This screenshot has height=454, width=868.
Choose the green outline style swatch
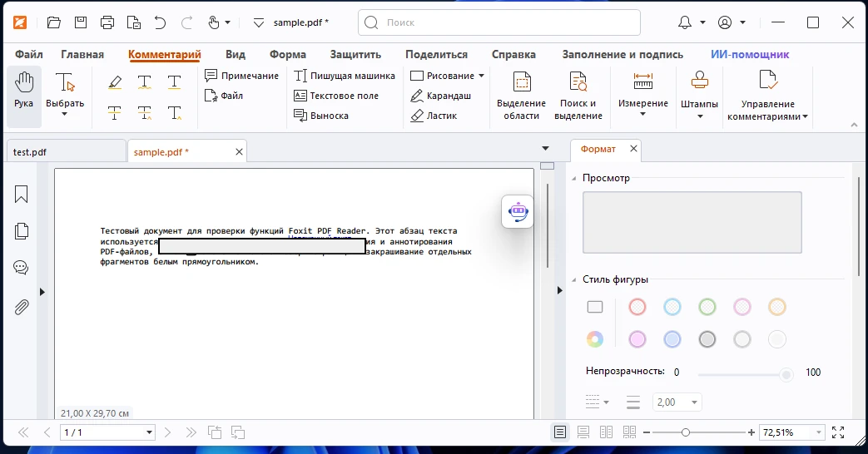tap(707, 307)
